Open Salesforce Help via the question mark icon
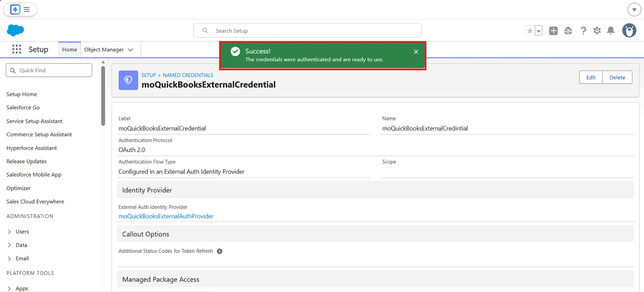Screen dimensions: 644x292 (x=583, y=31)
